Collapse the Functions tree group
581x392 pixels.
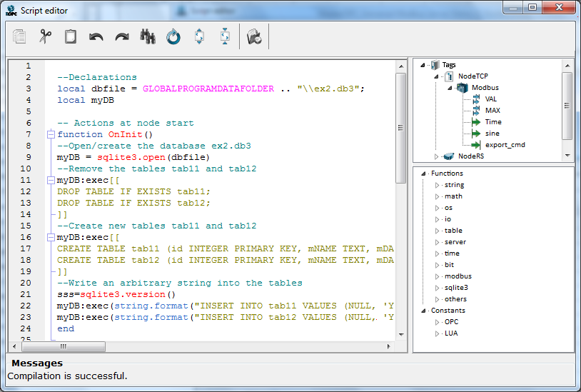[423, 174]
